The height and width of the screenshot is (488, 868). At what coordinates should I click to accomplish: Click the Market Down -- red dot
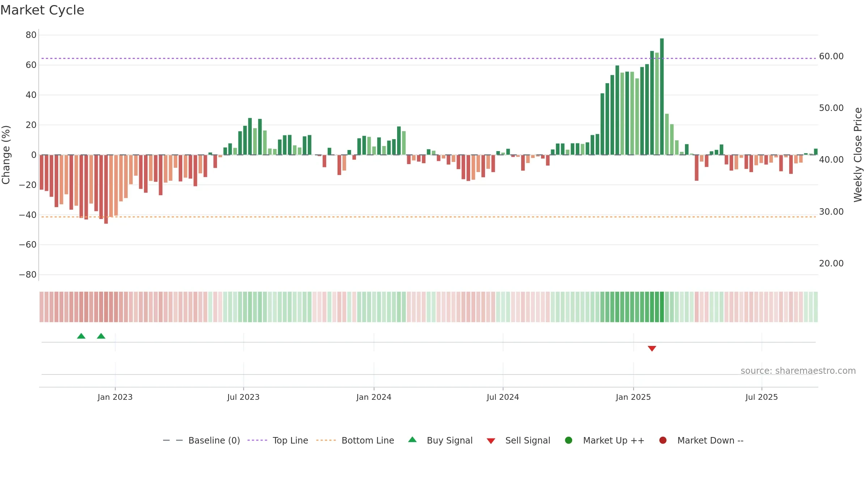(x=663, y=440)
